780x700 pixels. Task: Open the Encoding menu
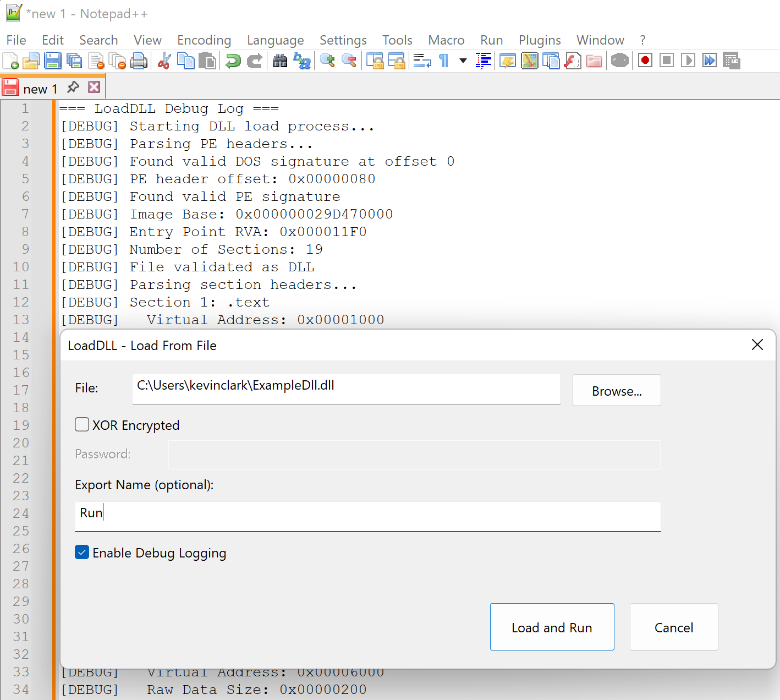coord(204,40)
